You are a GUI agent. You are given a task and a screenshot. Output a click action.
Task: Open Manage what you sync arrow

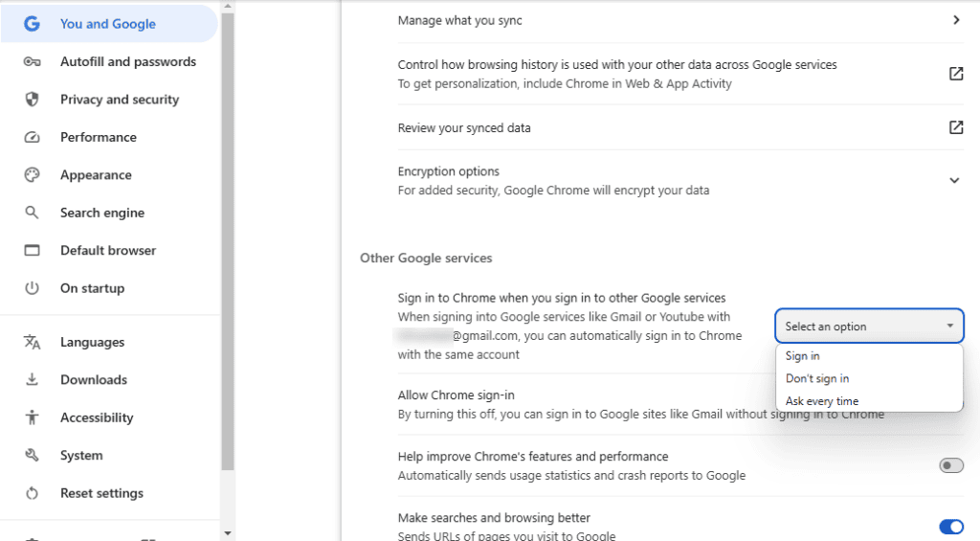(956, 20)
